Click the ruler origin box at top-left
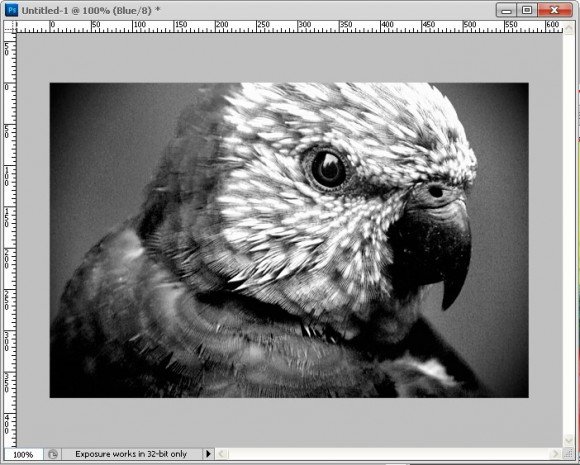This screenshot has width=580, height=465. pyautogui.click(x=10, y=27)
